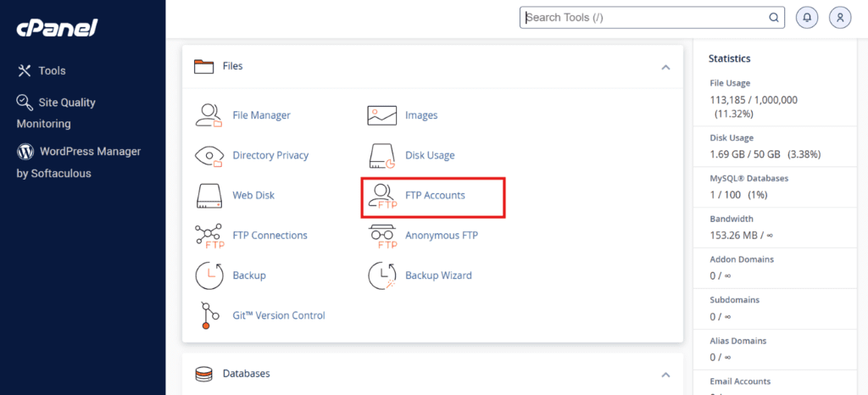Image resolution: width=868 pixels, height=395 pixels.
Task: Click the Databases section heading
Action: pos(247,374)
